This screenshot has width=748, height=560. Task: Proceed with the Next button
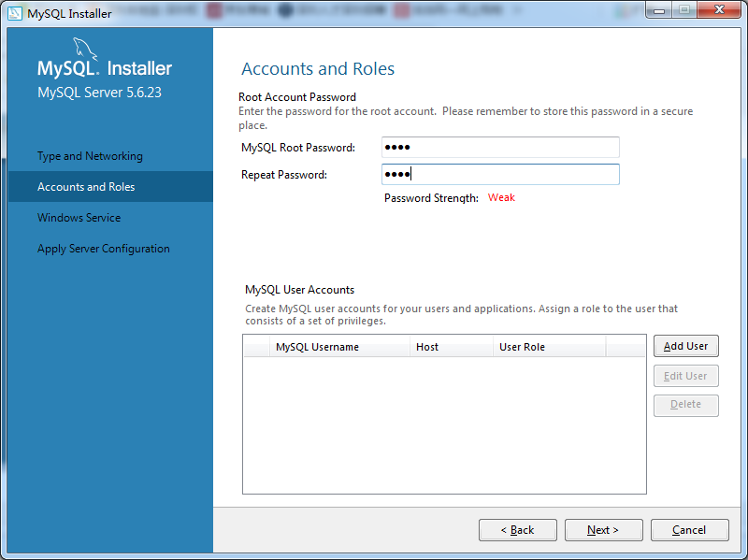tap(603, 530)
